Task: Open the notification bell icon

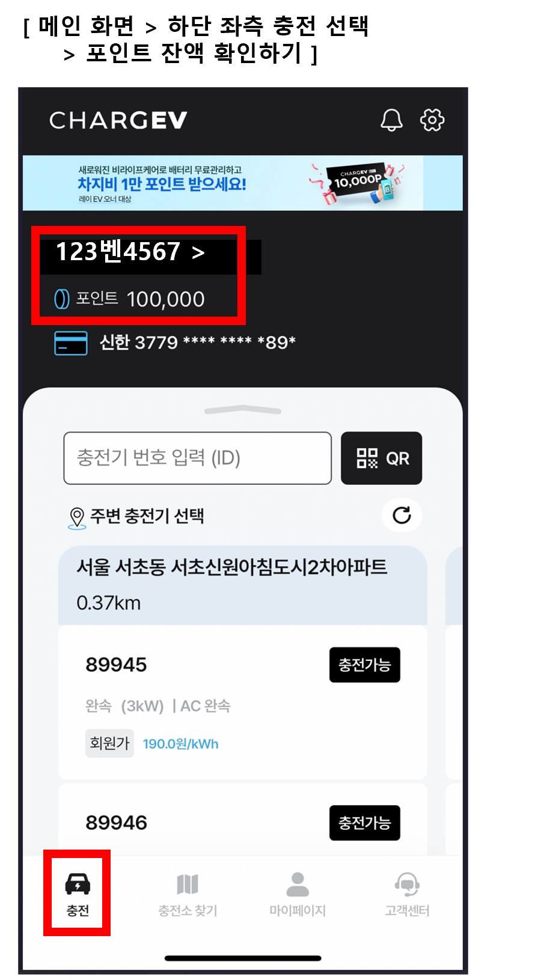Action: [x=391, y=120]
